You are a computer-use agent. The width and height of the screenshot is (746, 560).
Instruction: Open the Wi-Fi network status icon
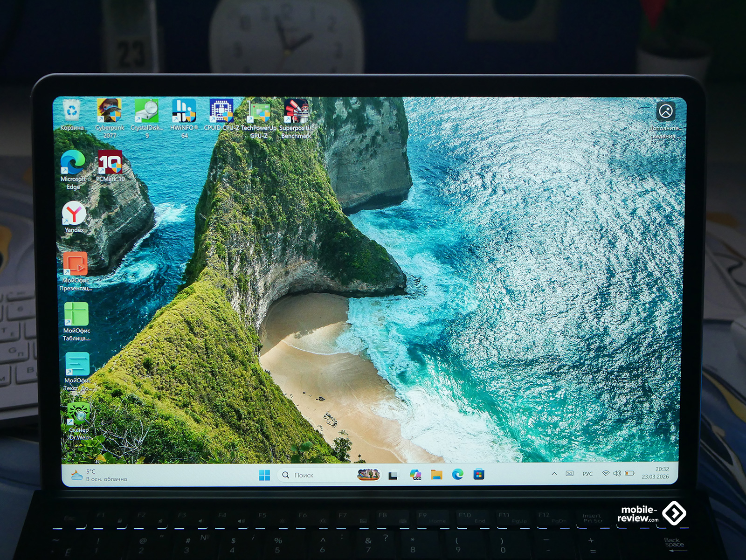605,473
